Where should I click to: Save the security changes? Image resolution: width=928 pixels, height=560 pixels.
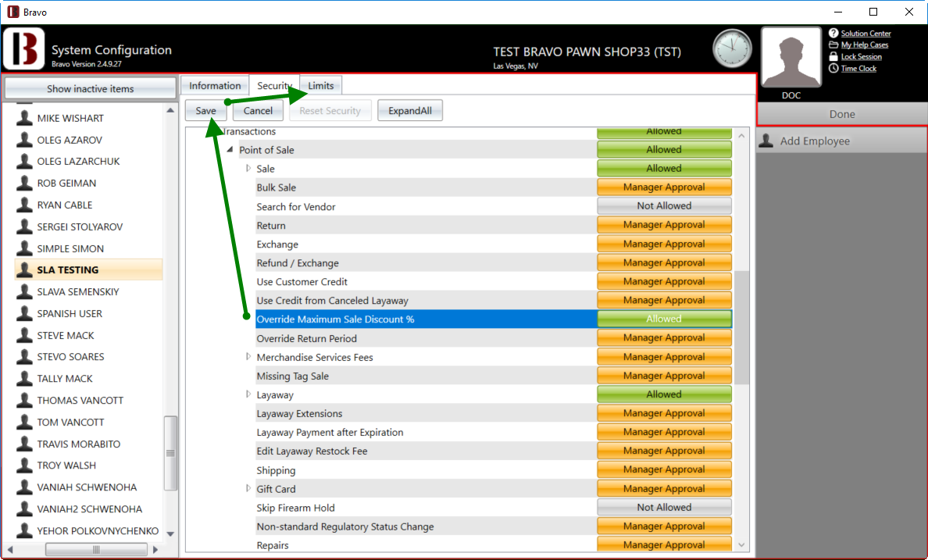(206, 111)
